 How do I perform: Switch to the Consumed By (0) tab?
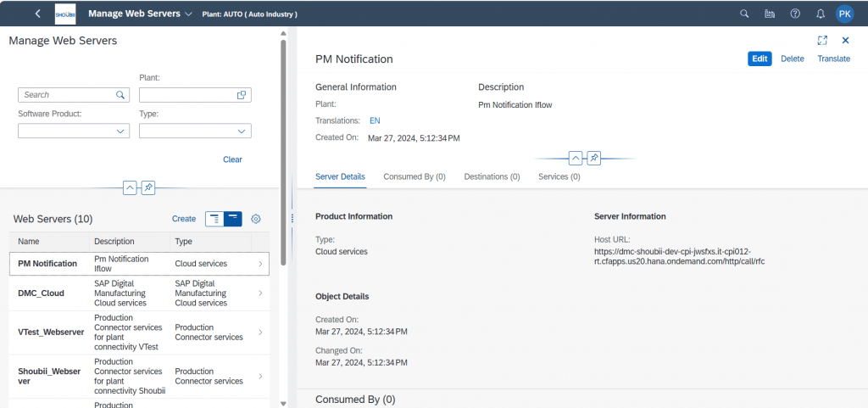point(415,176)
